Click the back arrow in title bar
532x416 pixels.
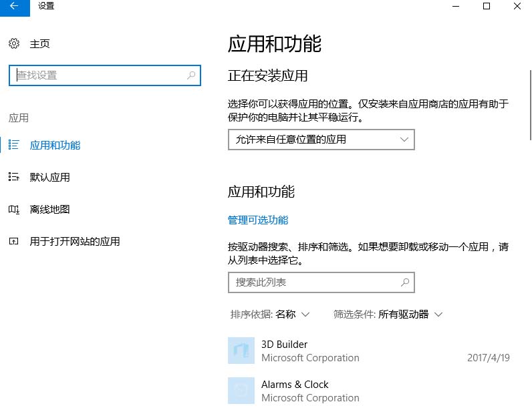coord(14,6)
